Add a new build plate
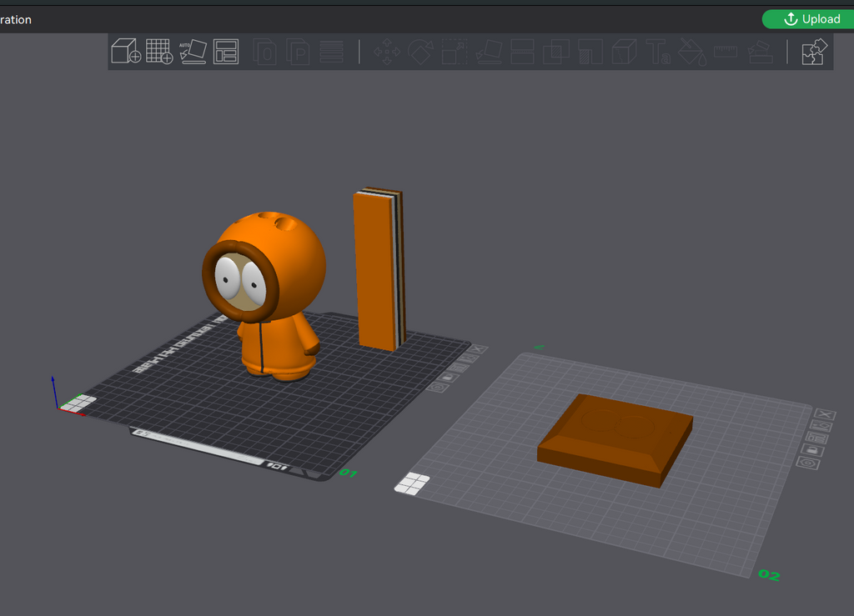The image size is (854, 616). click(x=159, y=51)
